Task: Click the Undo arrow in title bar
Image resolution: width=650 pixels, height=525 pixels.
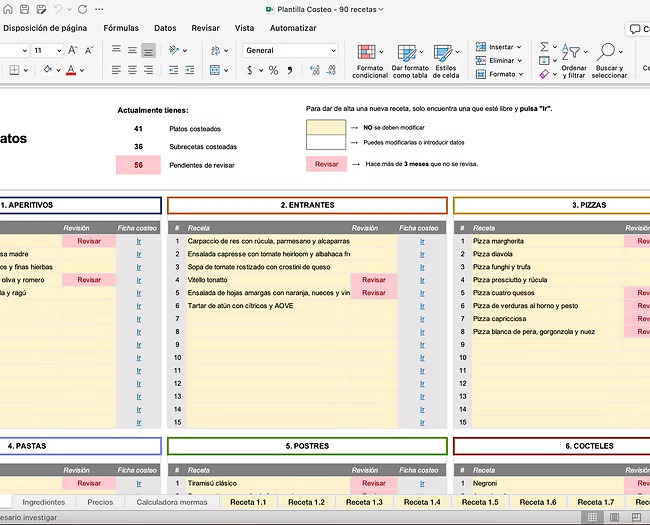Action: [x=58, y=9]
